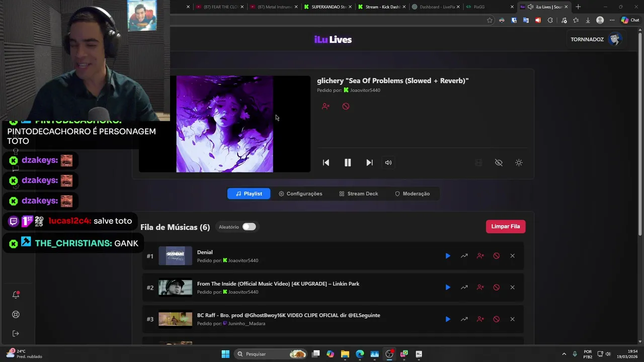This screenshot has height=362, width=644.
Task: Open the help lifebuoy icon in sidebar
Action: coord(16,314)
